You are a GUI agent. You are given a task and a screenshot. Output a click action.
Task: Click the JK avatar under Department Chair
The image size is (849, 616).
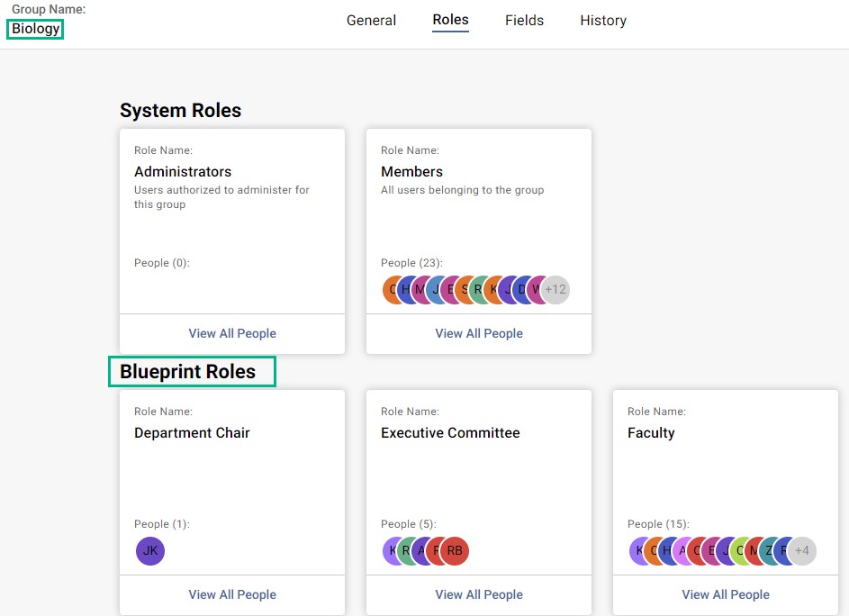[x=149, y=551]
